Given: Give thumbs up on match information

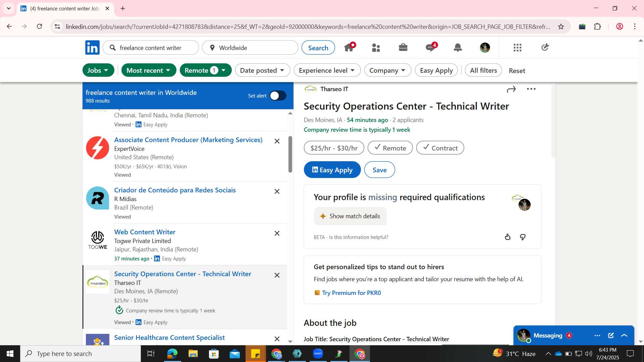Looking at the screenshot, I should tap(507, 237).
